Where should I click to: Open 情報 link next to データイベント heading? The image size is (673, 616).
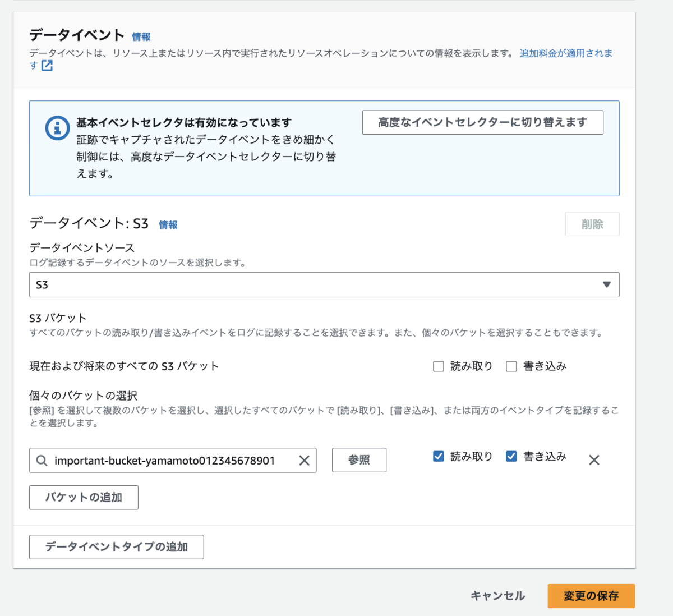pos(141,36)
